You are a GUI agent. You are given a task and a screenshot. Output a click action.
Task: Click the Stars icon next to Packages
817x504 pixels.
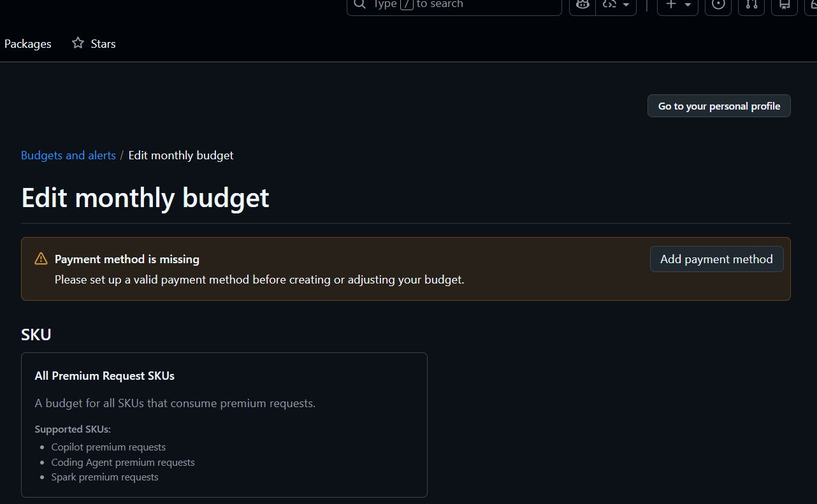77,43
